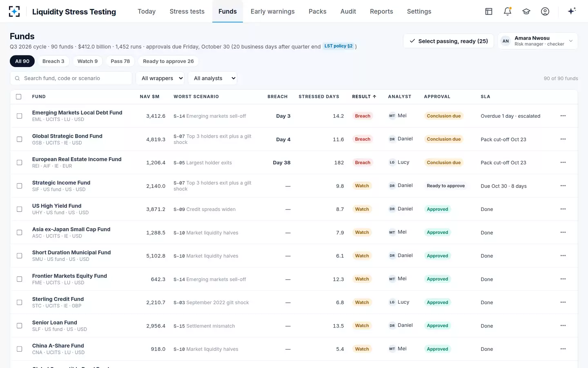Sort by the Result column header
Screen dimensions: 588x368
tap(364, 96)
